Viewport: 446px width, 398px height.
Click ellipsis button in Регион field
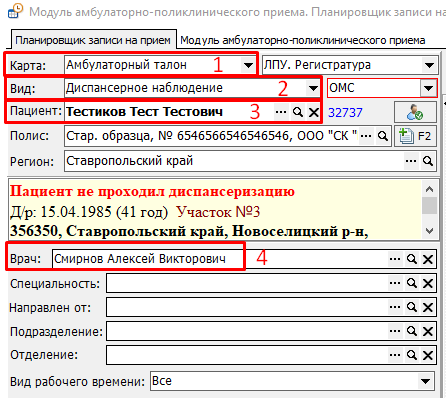[x=411, y=161]
